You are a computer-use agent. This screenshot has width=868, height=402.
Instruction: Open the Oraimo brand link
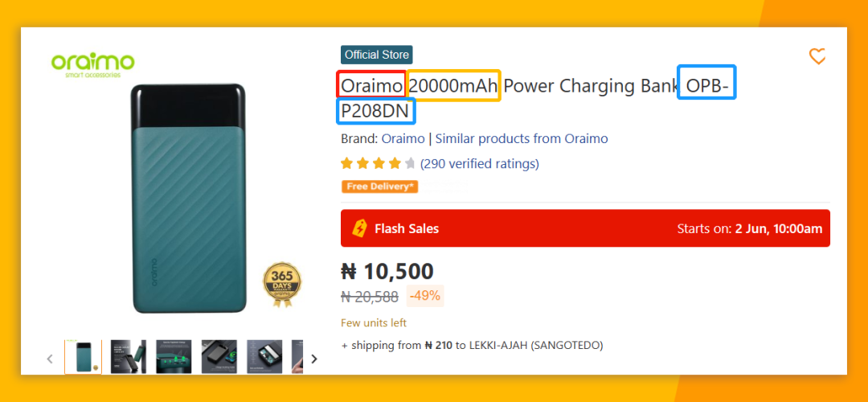click(x=403, y=138)
